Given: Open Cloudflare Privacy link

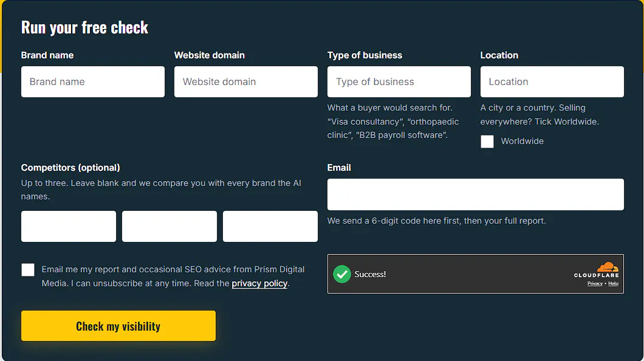Looking at the screenshot, I should pos(595,283).
